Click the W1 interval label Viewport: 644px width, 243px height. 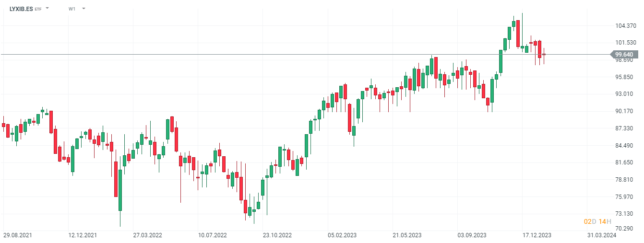tap(72, 9)
